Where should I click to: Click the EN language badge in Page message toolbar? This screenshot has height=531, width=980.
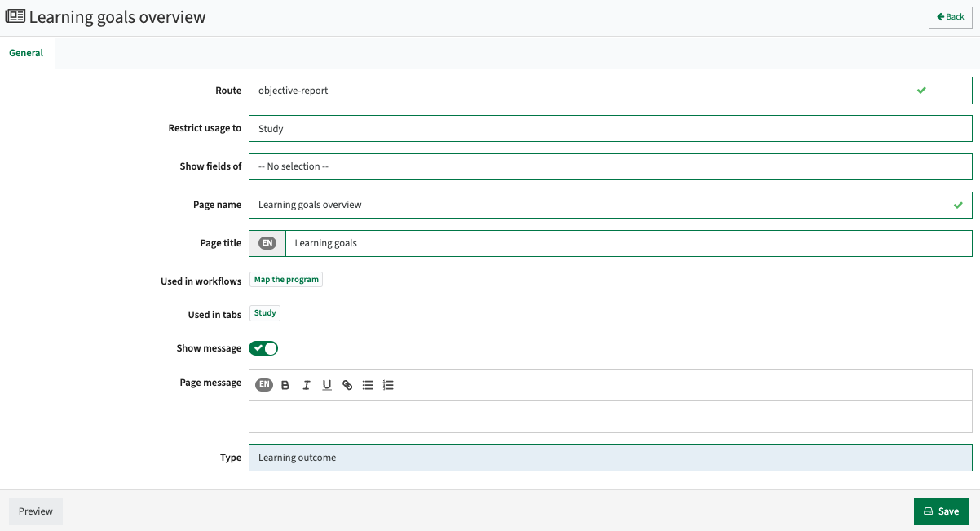pos(264,385)
